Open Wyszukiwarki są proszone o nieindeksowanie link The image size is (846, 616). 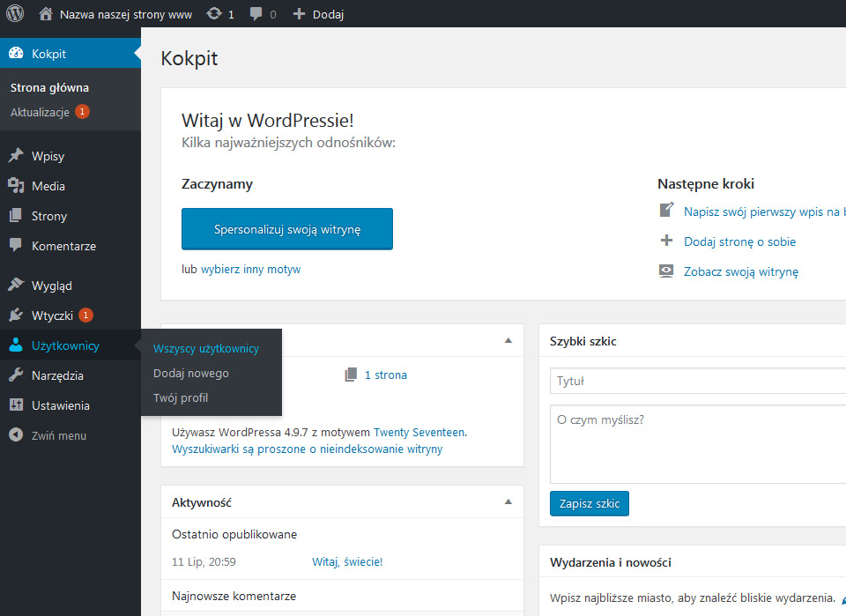[307, 449]
